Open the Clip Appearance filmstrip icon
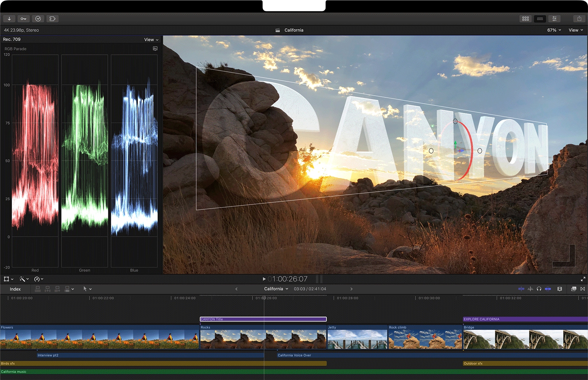588x380 pixels. click(559, 289)
